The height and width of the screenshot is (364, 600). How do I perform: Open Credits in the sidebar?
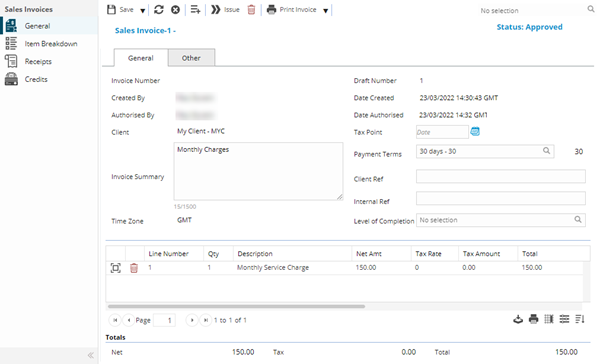(x=36, y=79)
